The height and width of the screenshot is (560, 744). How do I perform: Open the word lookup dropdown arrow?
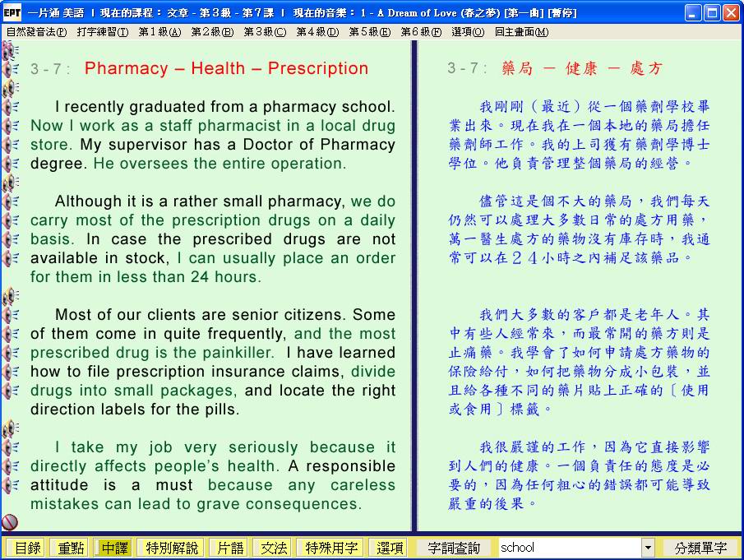[x=648, y=548]
